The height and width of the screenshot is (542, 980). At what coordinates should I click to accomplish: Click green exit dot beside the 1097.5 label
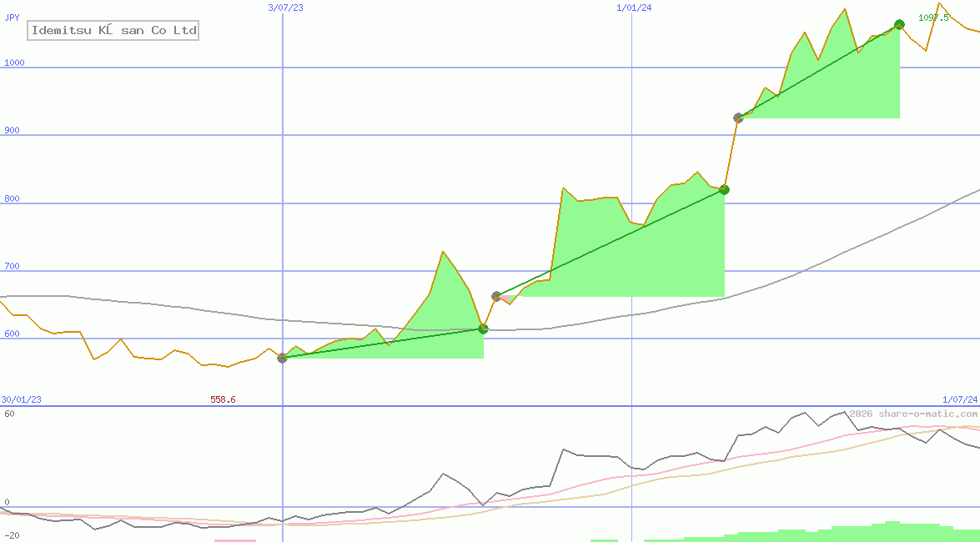point(899,24)
